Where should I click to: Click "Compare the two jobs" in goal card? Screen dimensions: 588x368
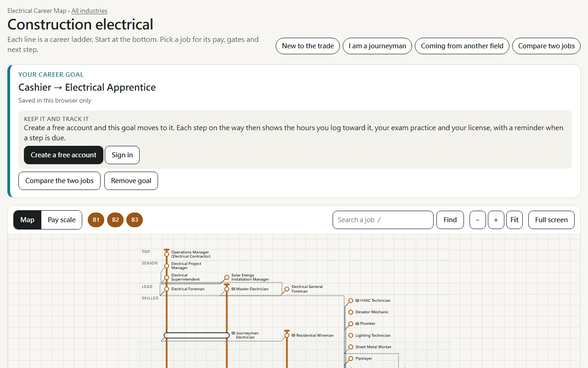tap(59, 181)
